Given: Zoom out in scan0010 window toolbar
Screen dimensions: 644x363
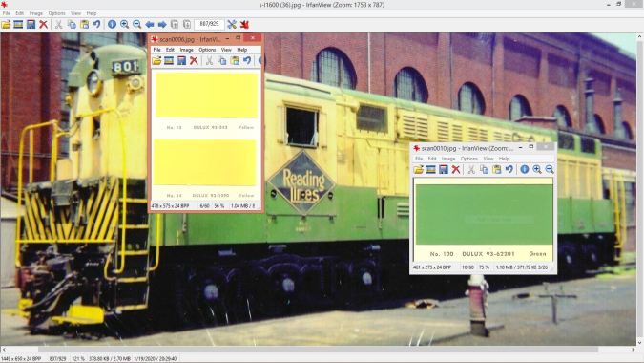Looking at the screenshot, I should (x=550, y=169).
